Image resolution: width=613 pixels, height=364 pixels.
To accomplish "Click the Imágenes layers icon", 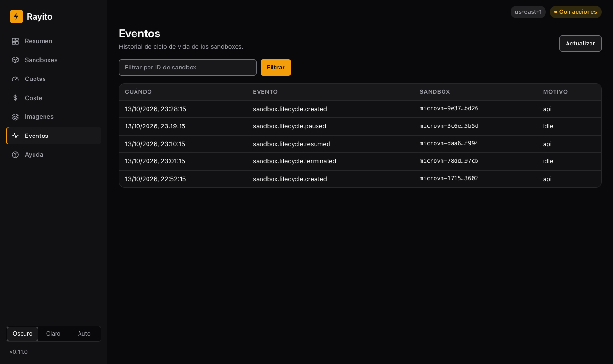I will [x=15, y=117].
